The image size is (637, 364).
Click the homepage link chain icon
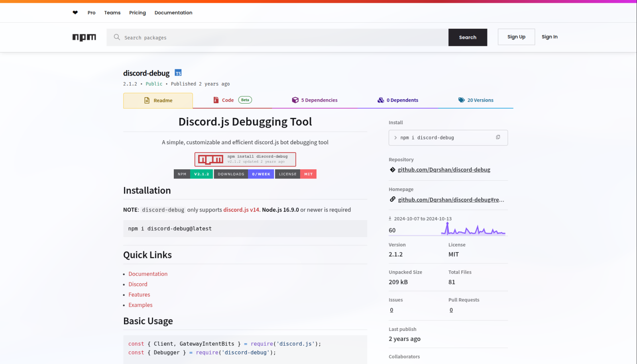pyautogui.click(x=393, y=199)
